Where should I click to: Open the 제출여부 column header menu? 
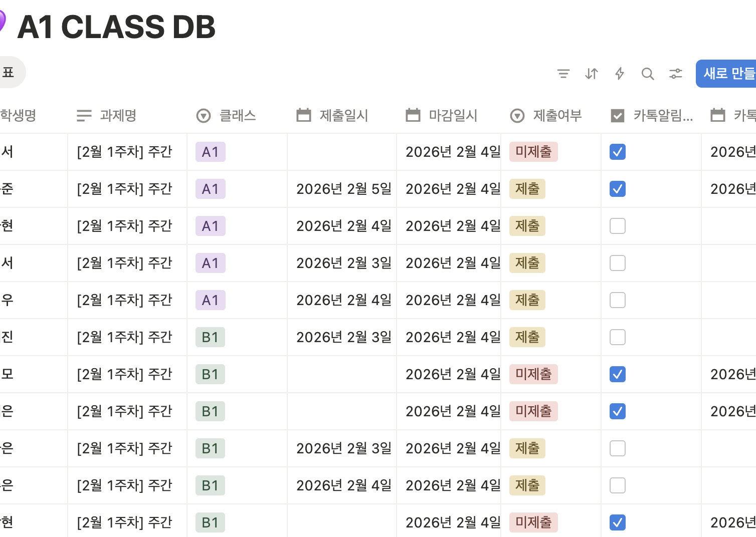click(556, 116)
